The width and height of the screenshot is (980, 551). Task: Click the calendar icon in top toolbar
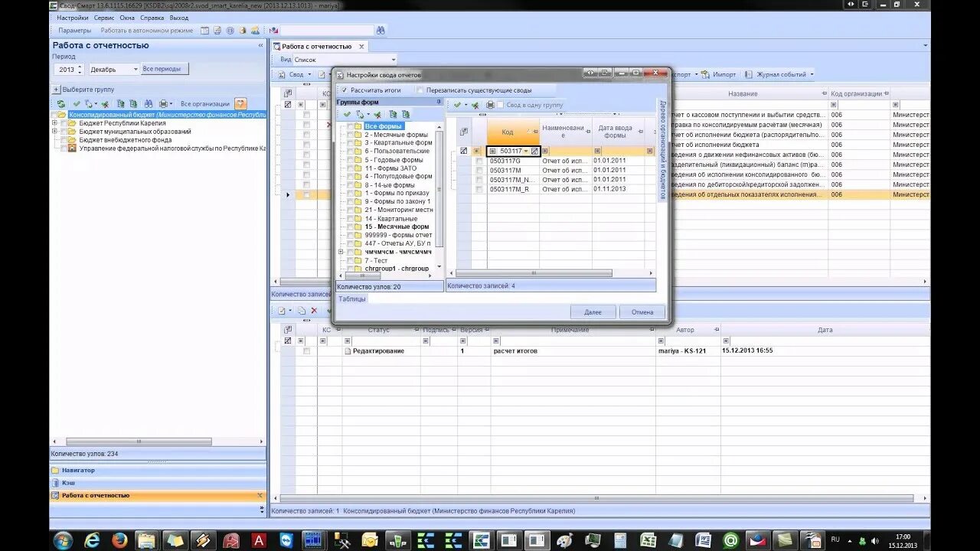click(x=204, y=31)
